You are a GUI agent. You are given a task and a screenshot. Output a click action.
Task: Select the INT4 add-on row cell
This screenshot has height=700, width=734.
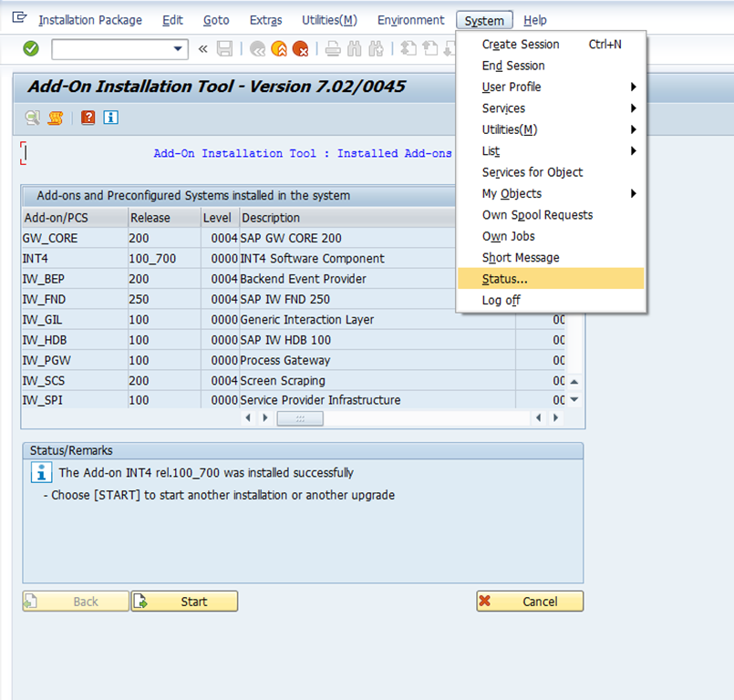click(x=73, y=259)
